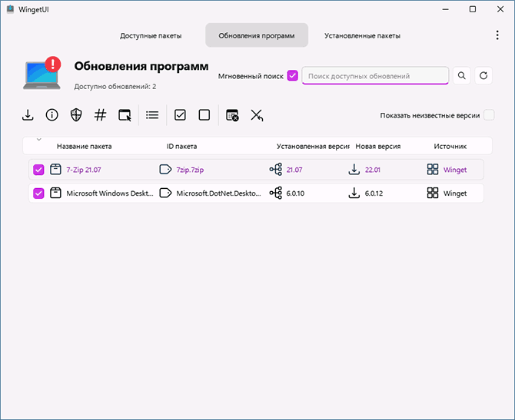The image size is (515, 420).
Task: Click the Winget source grid icon in 7-Zip row
Action: (433, 170)
